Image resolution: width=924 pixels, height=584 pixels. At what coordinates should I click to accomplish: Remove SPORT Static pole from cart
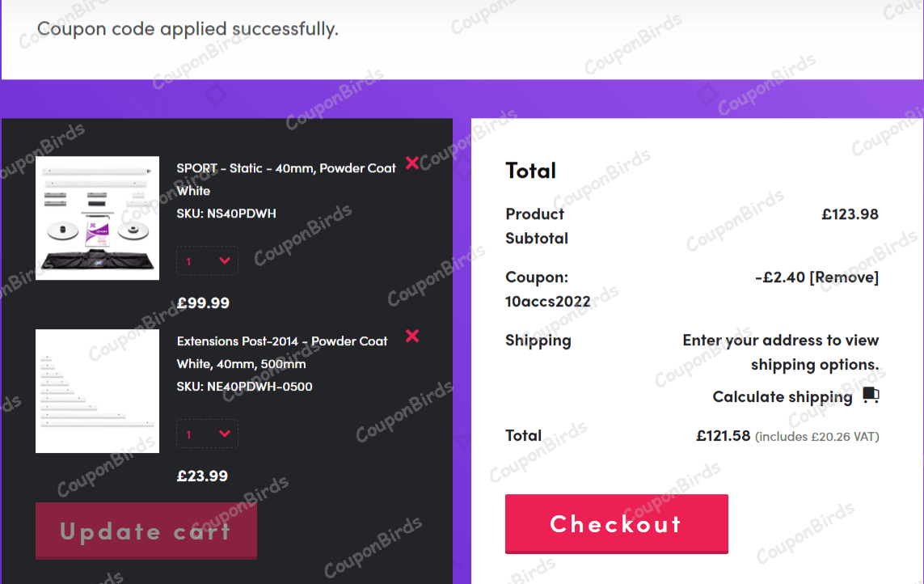(412, 163)
